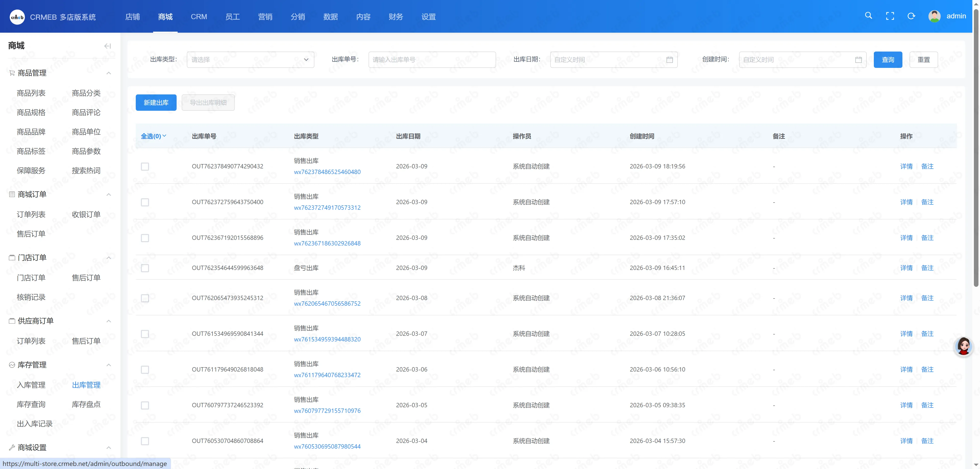Screen dimensions: 980x469
Task: Click the refresh icon in header
Action: tap(911, 16)
